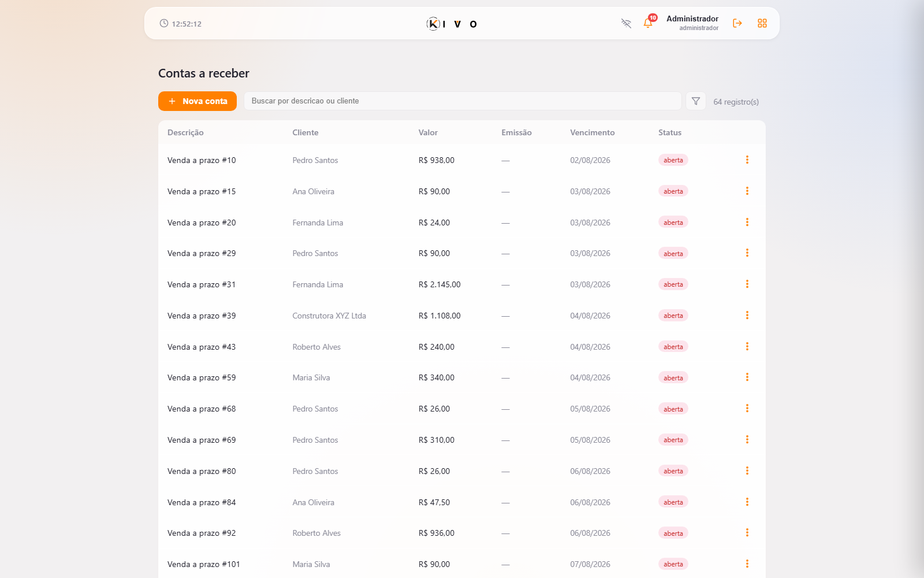
Task: Click the due date 07/08/2026
Action: (x=590, y=564)
